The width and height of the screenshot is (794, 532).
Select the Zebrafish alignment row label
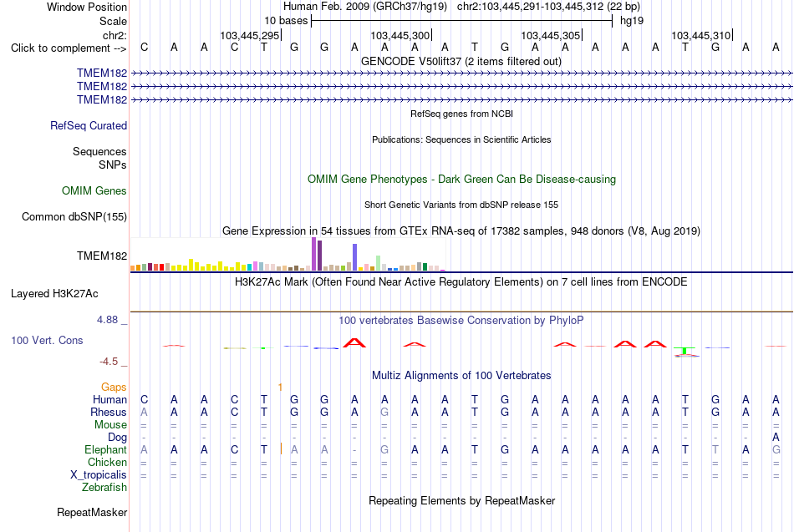pos(104,487)
